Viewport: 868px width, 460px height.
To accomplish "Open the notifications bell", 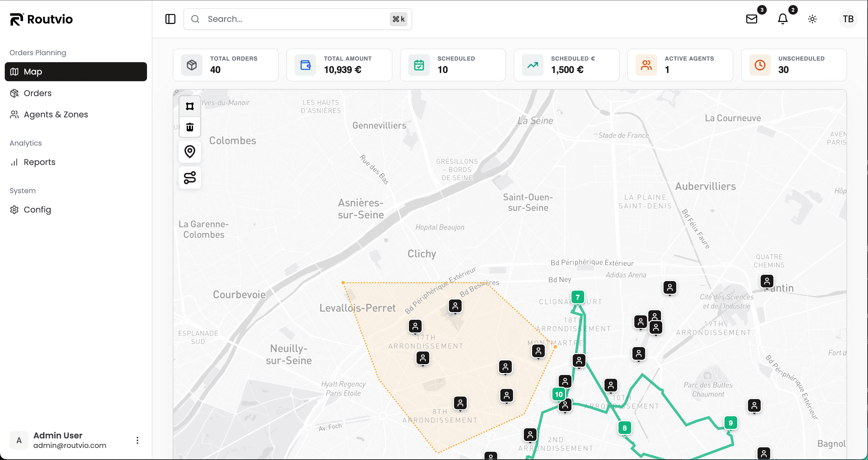I will tap(782, 19).
